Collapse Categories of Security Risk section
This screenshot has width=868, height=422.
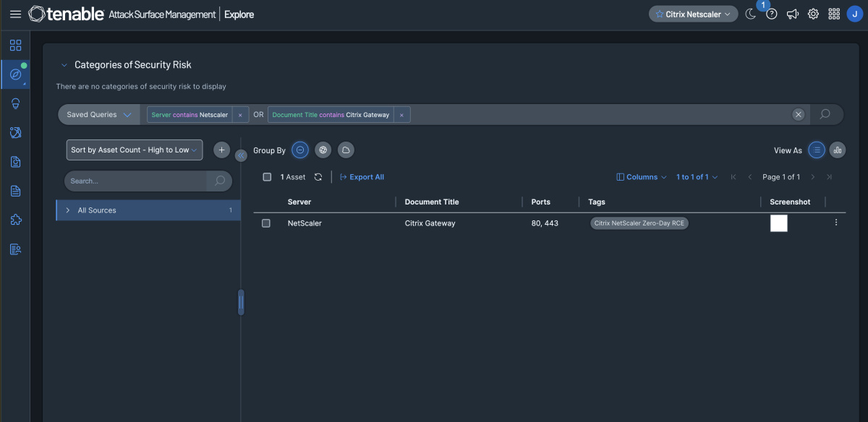point(64,64)
